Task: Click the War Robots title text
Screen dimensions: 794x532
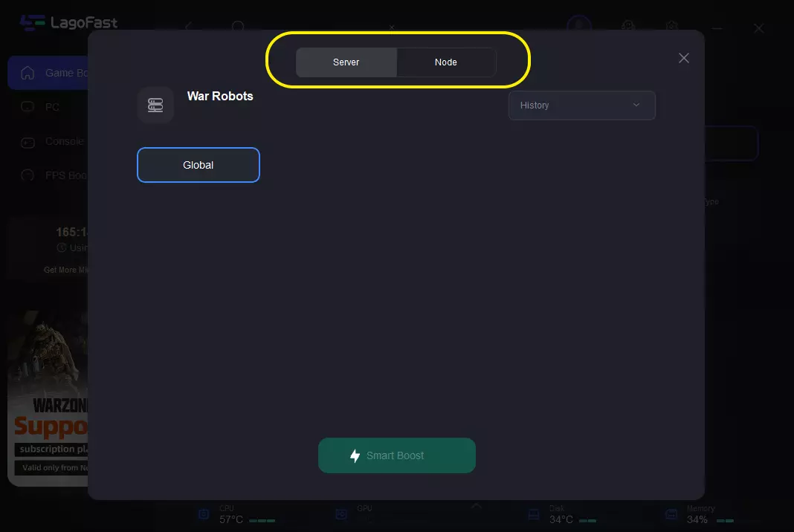Action: tap(220, 96)
